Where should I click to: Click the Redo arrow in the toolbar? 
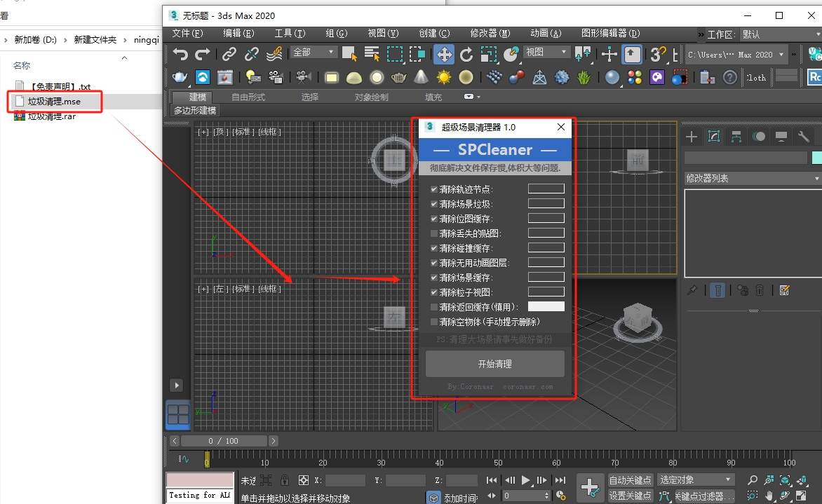[203, 54]
